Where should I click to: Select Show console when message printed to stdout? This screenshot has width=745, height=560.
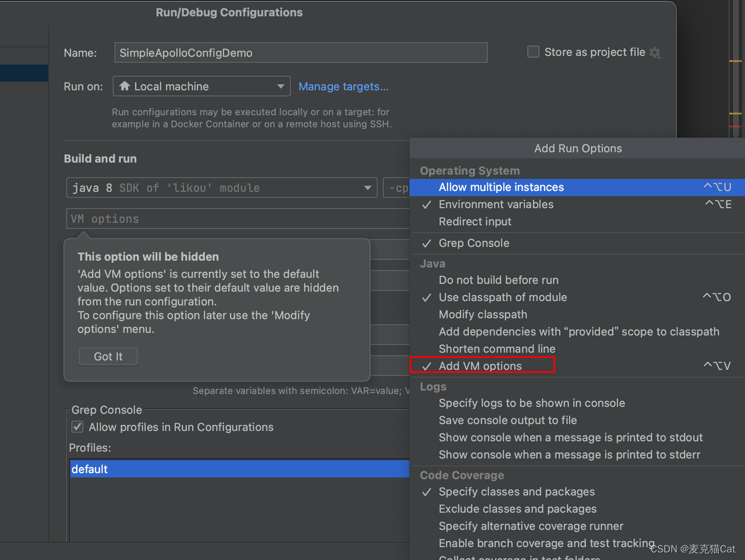coord(577,437)
